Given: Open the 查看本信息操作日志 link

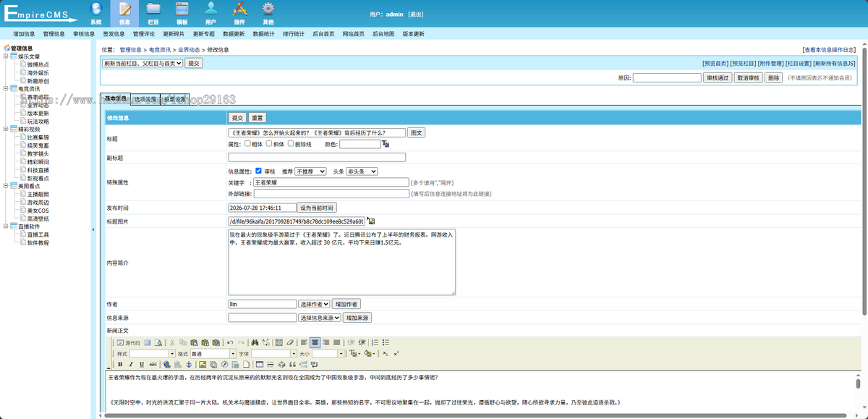Looking at the screenshot, I should point(830,50).
